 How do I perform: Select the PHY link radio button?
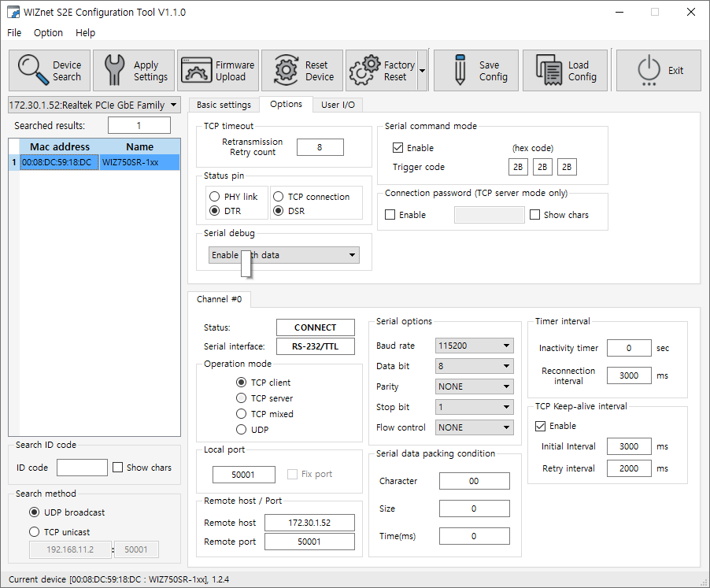(x=215, y=197)
